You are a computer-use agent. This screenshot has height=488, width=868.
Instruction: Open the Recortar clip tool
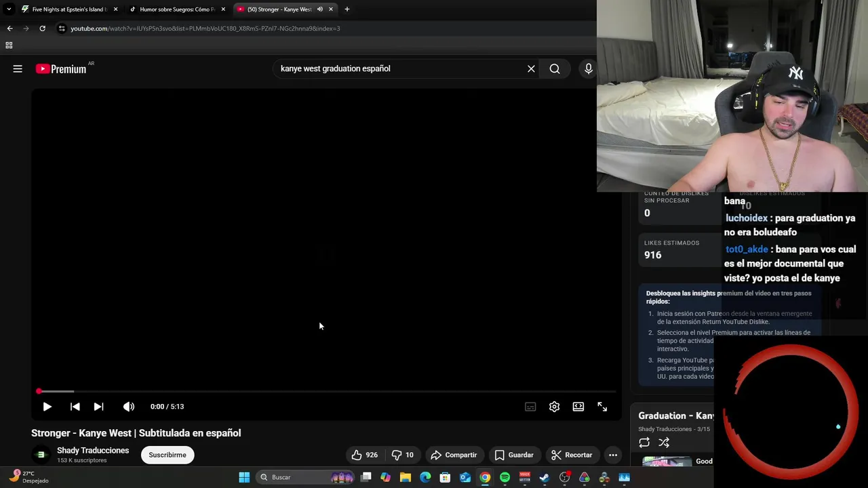click(x=572, y=455)
